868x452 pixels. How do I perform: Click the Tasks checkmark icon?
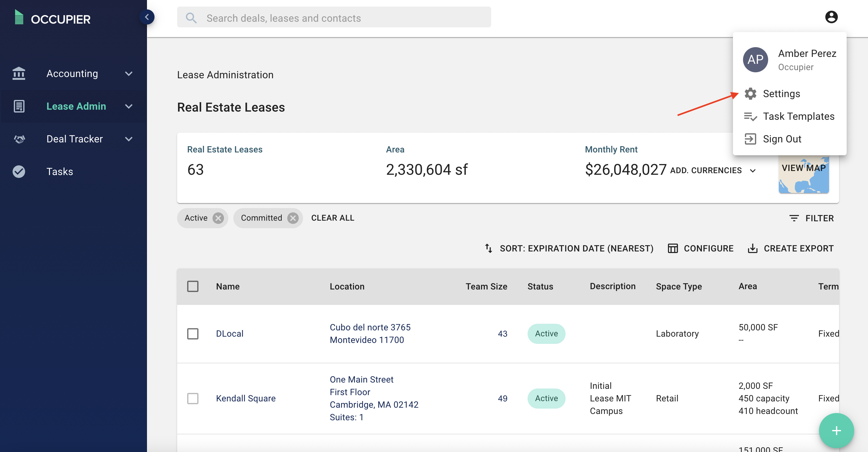click(19, 171)
